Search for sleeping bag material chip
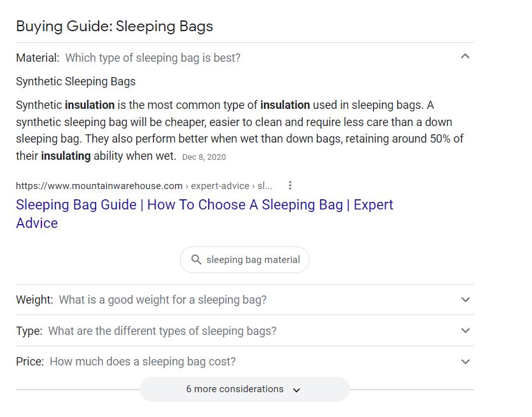Image resolution: width=532 pixels, height=417 pixels. (x=244, y=260)
